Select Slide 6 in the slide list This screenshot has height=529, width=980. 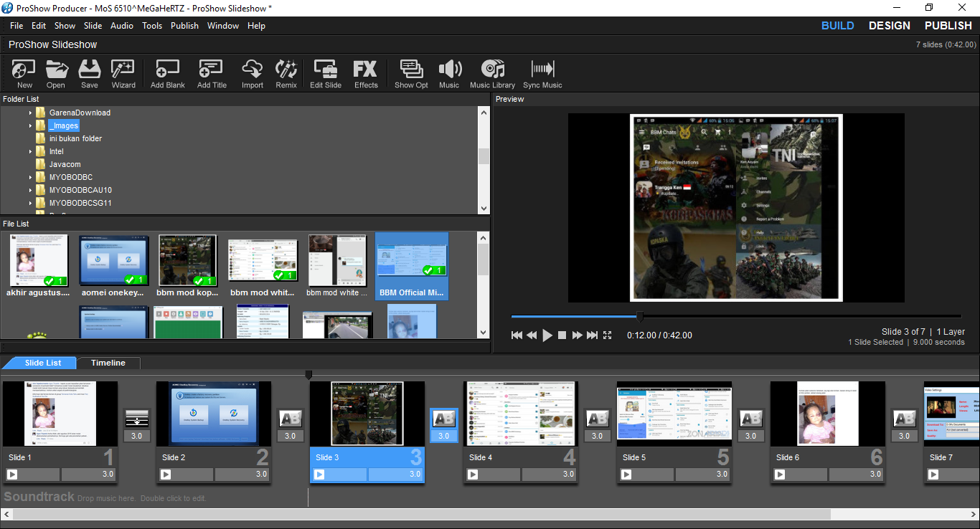[x=827, y=432]
